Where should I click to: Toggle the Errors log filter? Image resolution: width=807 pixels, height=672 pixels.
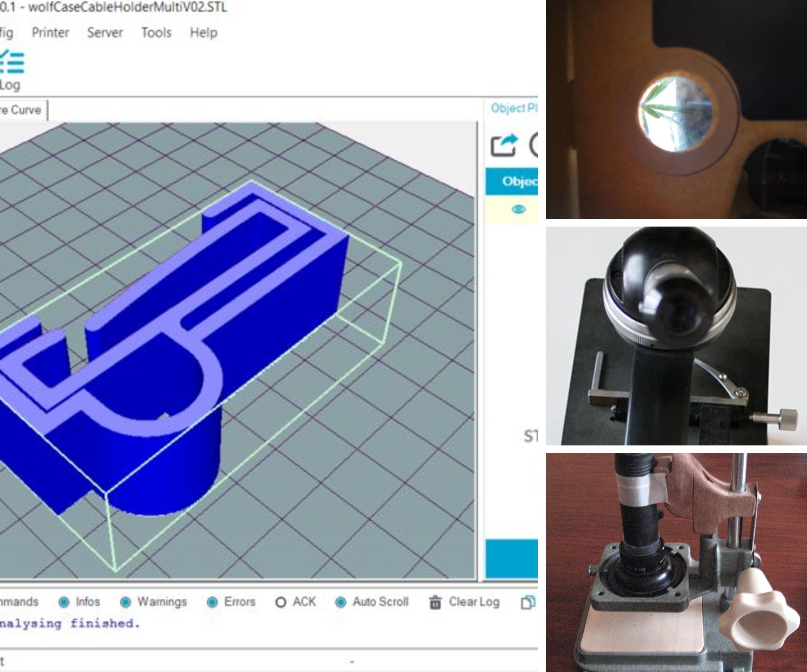(x=231, y=601)
